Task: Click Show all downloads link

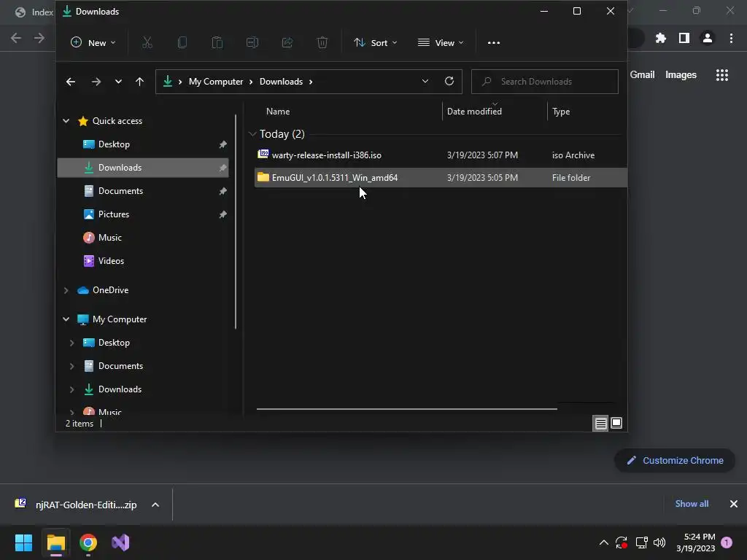Action: (x=692, y=504)
